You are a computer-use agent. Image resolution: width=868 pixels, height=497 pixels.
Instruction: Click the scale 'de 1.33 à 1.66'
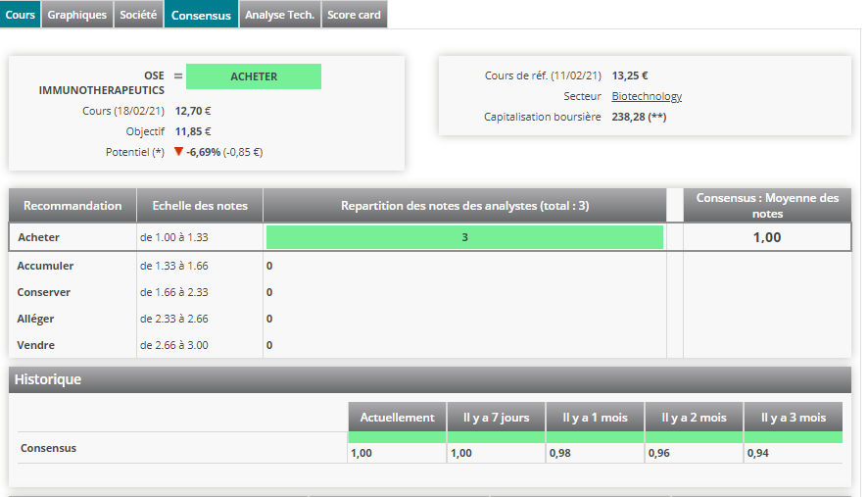(x=173, y=266)
